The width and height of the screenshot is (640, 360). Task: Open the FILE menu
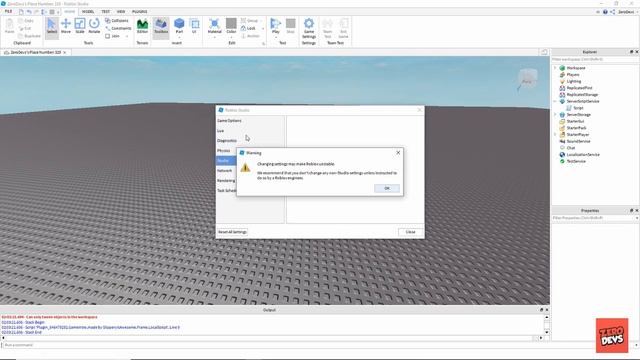point(8,11)
